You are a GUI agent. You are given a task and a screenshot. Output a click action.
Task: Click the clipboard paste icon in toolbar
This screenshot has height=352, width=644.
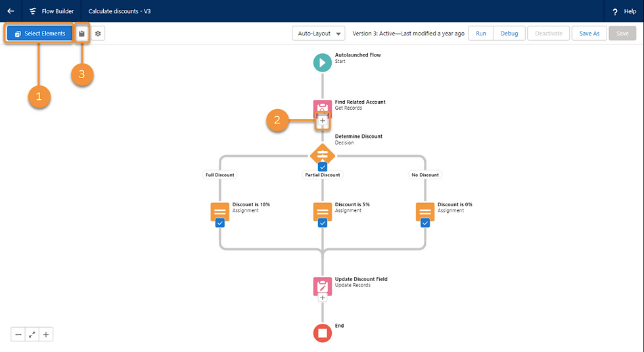point(81,33)
